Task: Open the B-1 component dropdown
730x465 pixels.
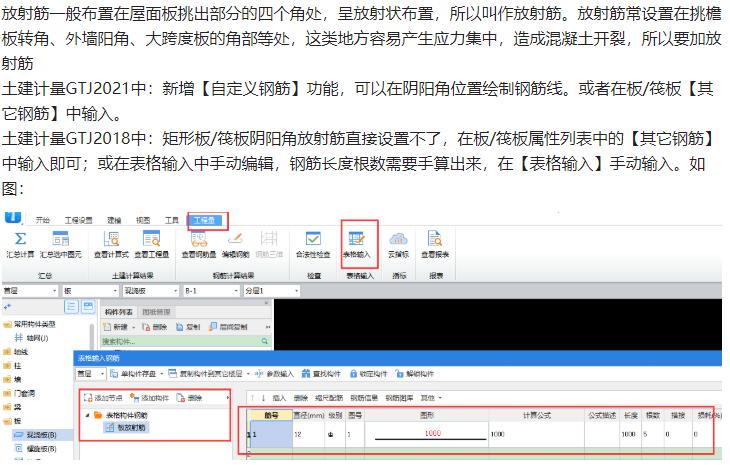Action: (211, 291)
